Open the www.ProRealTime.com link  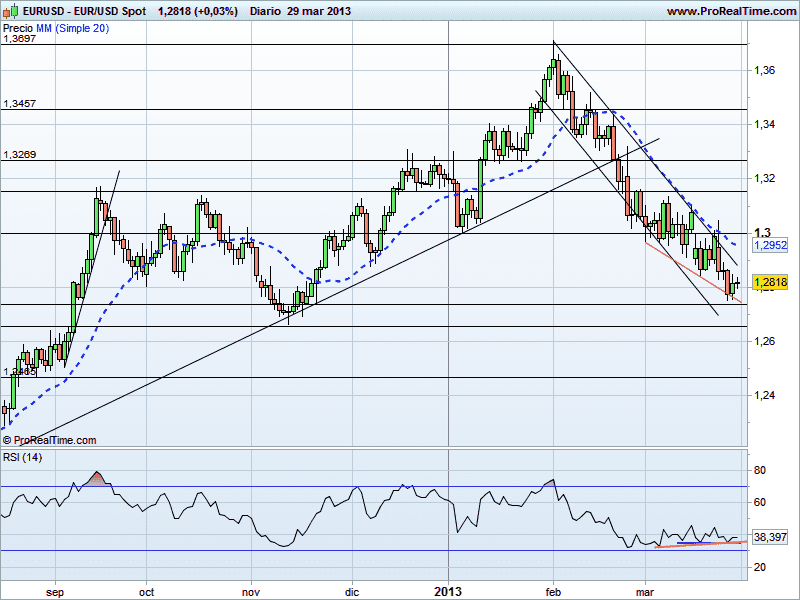point(732,11)
